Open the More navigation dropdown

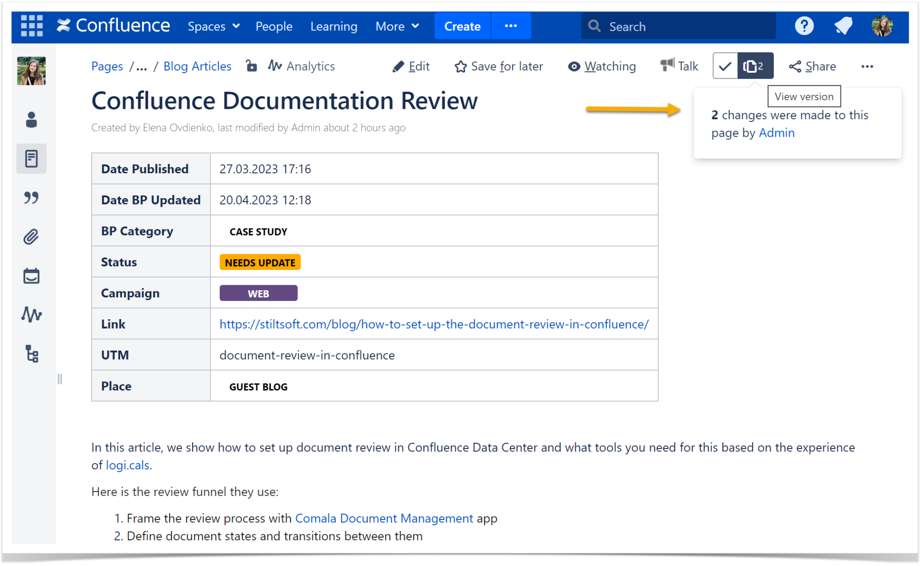[396, 26]
